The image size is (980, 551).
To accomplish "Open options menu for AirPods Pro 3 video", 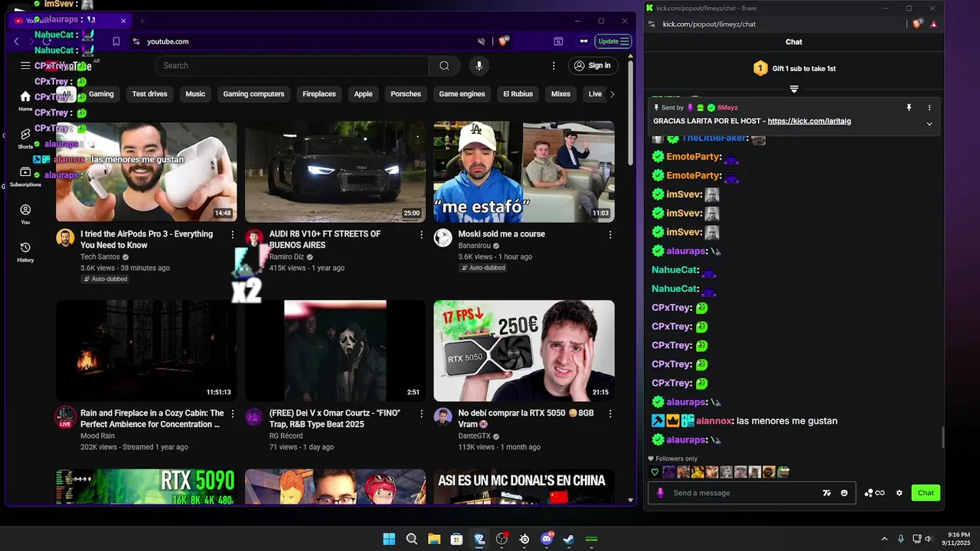I will pyautogui.click(x=233, y=234).
